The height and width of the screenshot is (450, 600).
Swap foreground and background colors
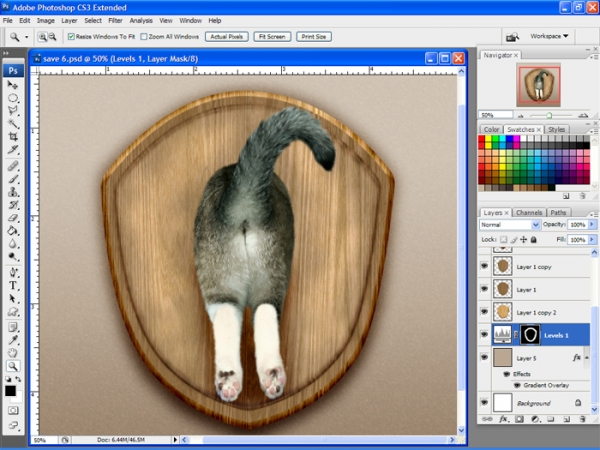coord(18,379)
